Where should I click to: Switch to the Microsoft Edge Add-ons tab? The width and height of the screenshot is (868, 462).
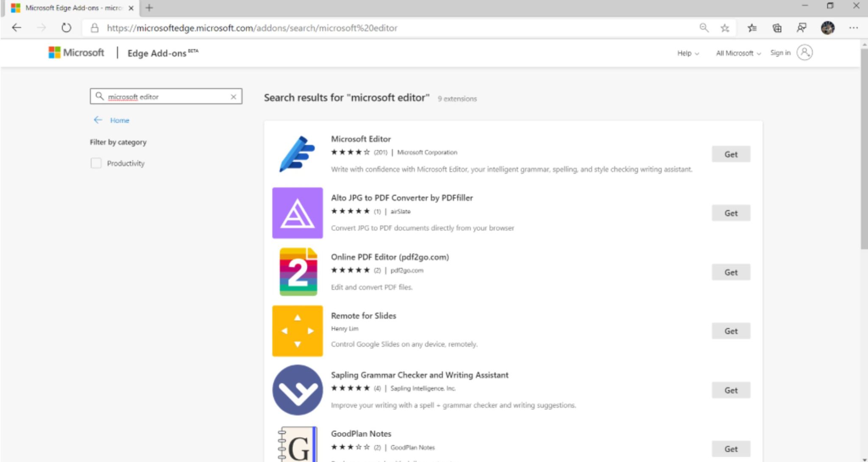[x=68, y=8]
